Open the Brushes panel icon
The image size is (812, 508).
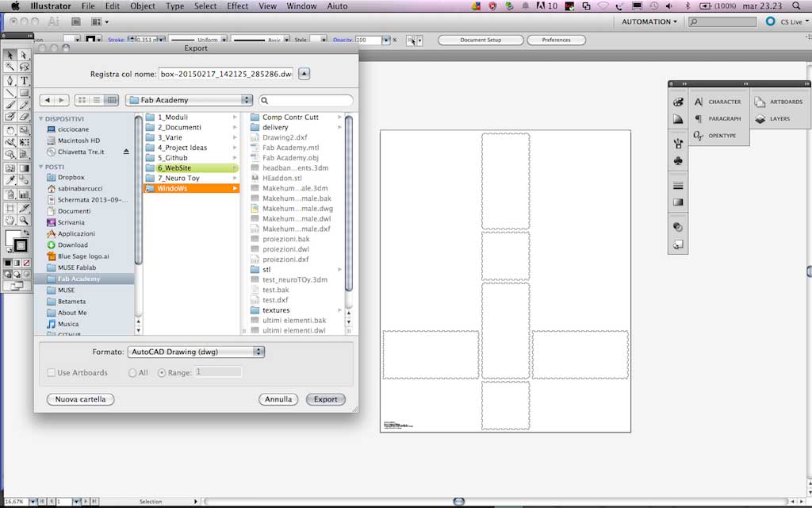coord(678,144)
